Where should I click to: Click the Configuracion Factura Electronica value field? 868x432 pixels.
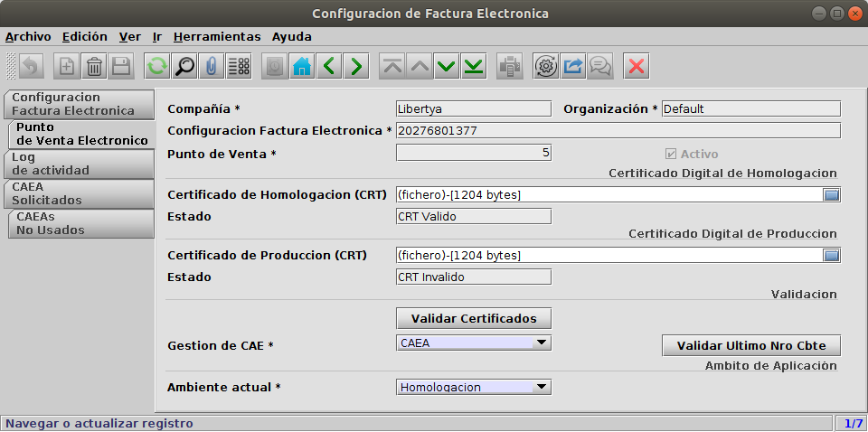point(618,130)
